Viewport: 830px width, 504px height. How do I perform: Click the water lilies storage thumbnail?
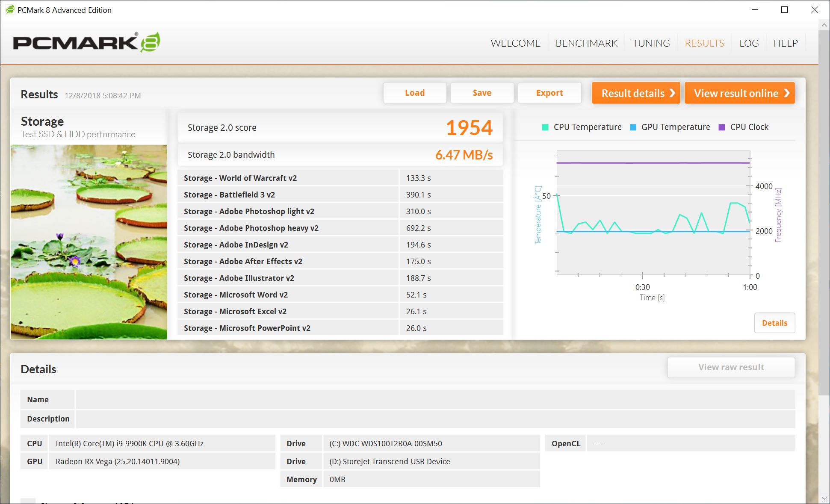click(89, 242)
